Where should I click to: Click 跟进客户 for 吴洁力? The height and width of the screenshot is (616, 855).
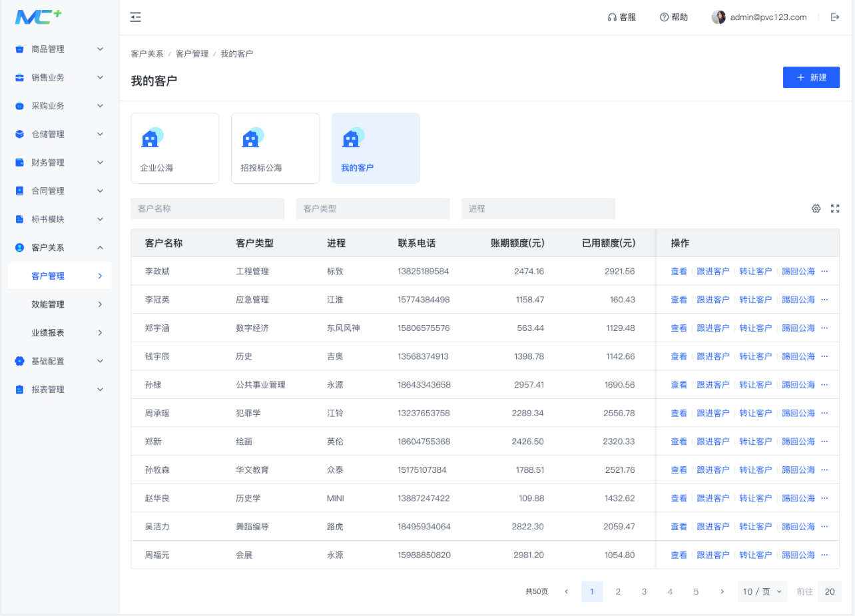pos(713,526)
